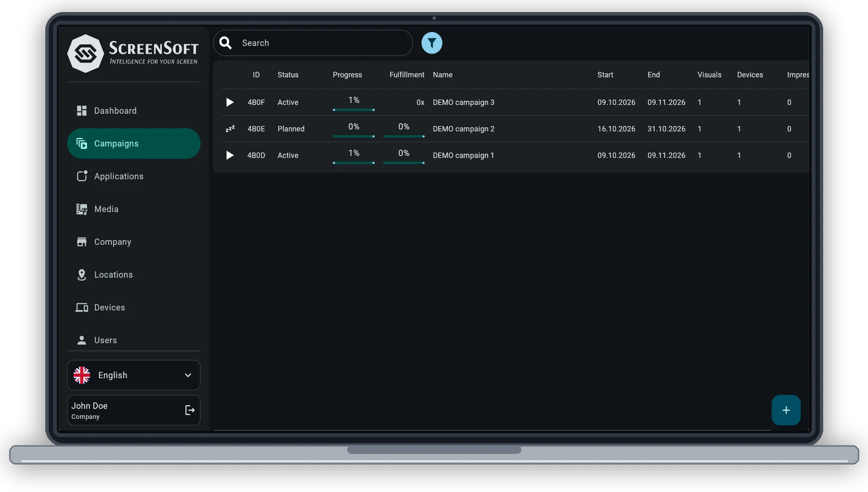The width and height of the screenshot is (868, 492).
Task: Open Media menu label
Action: click(x=106, y=209)
